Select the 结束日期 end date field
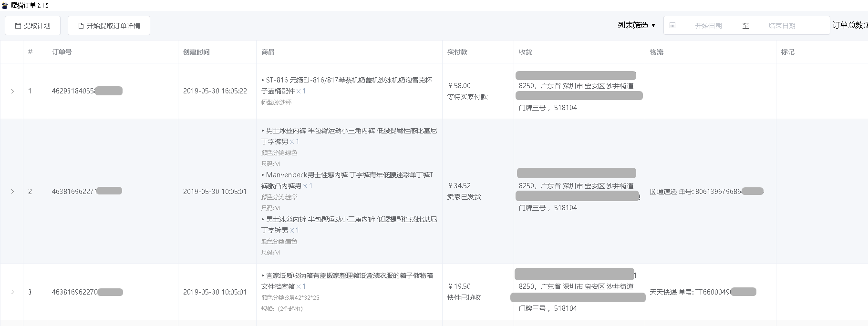Viewport: 868px width, 326px height. pos(782,26)
